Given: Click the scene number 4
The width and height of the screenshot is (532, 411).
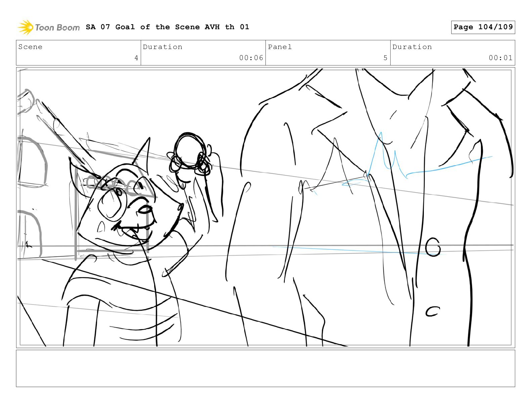Looking at the screenshot, I should (136, 58).
